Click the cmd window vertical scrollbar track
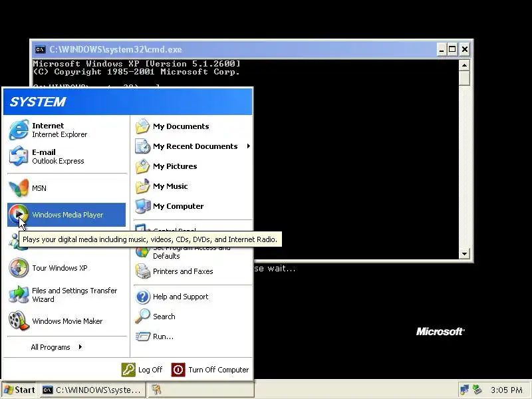The height and width of the screenshot is (399, 532). 464,166
